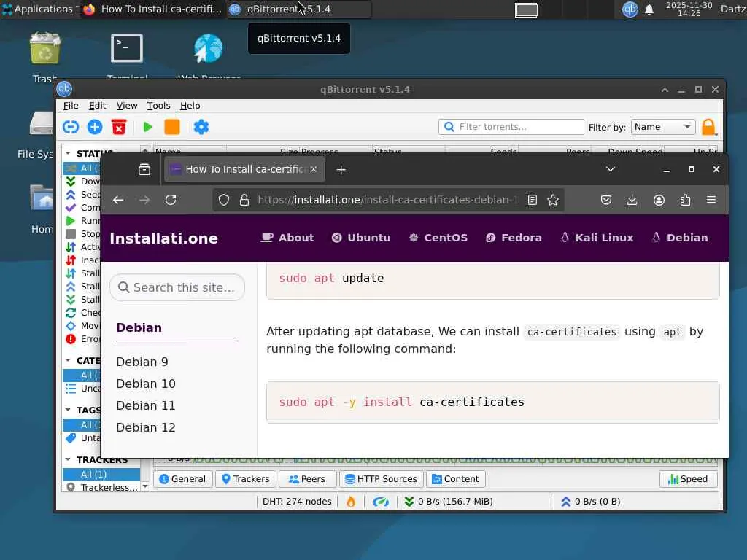Click the Firefox URL address bar
The width and height of the screenshot is (747, 560).
pos(388,200)
